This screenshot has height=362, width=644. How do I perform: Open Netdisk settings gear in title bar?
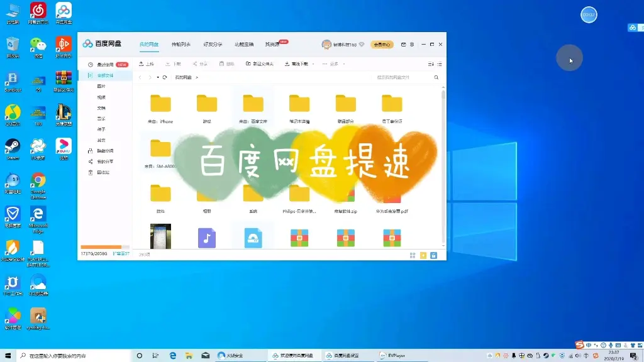click(412, 45)
